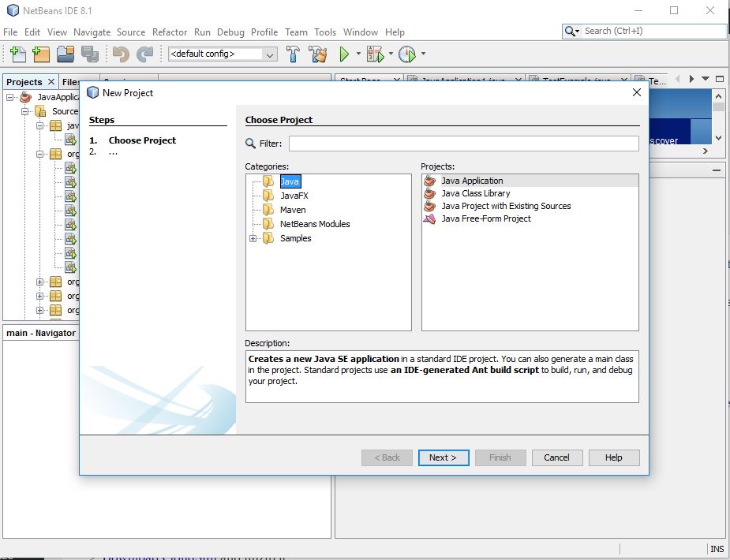Maximize the editor window icon
730x560 pixels.
coord(720,79)
